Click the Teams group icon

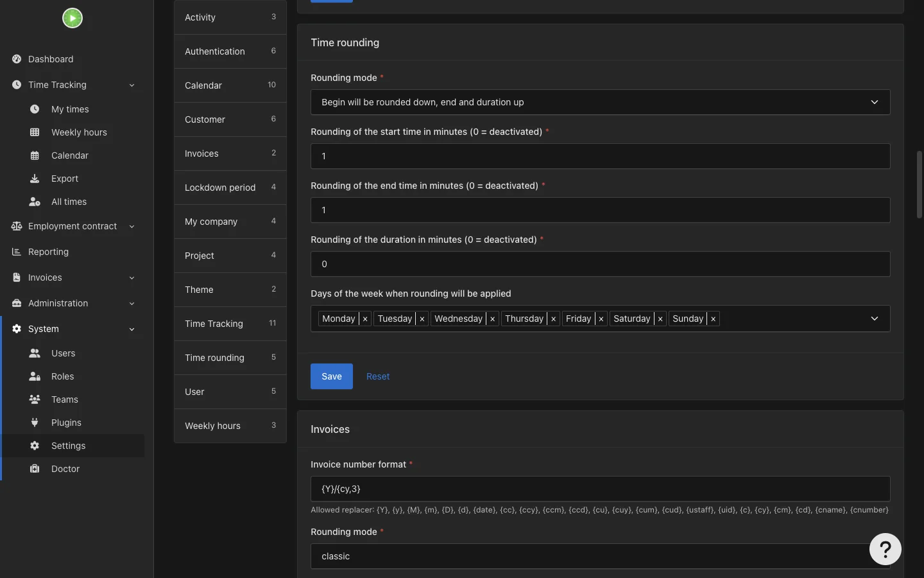35,399
